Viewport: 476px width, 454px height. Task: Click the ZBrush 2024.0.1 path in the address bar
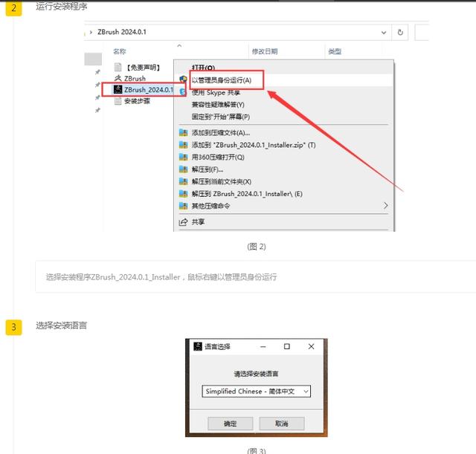coord(122,32)
